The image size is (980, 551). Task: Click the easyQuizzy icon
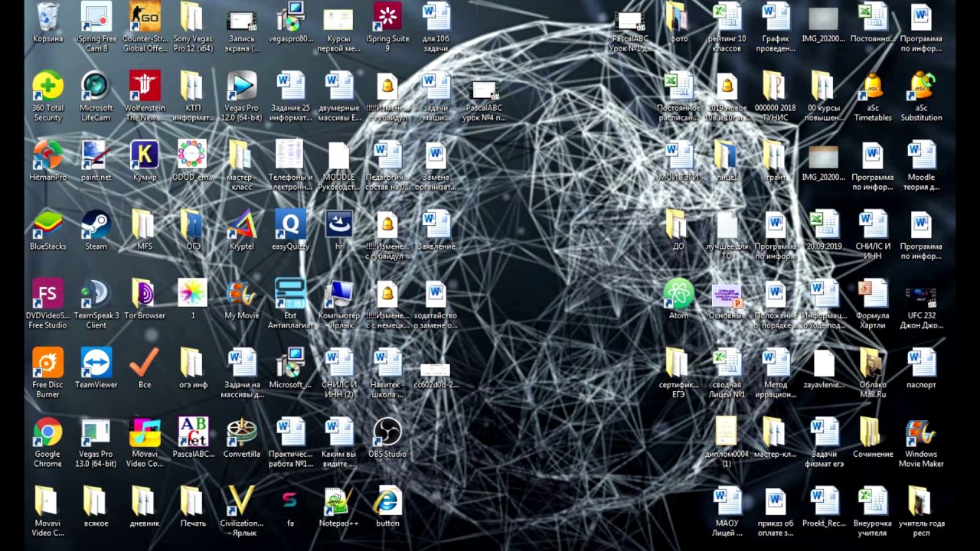[x=290, y=230]
